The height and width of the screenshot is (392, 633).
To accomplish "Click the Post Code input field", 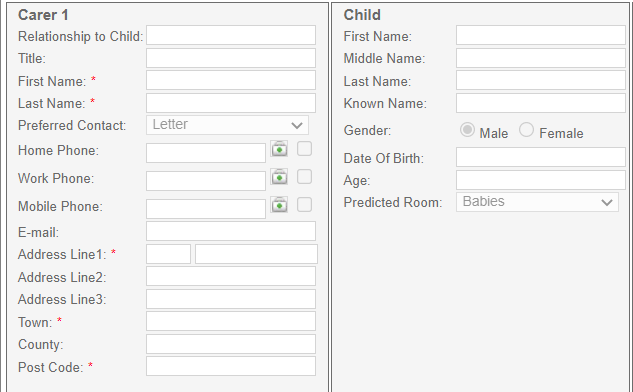I will [x=231, y=366].
